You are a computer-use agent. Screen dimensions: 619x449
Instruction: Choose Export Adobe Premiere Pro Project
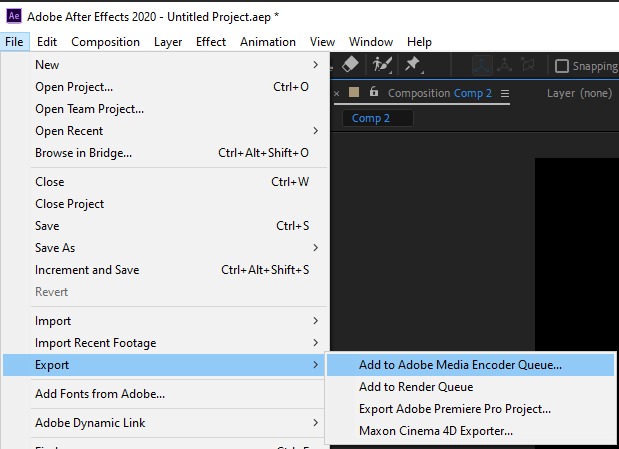[470, 409]
